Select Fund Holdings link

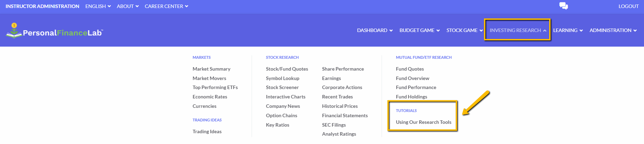(411, 97)
